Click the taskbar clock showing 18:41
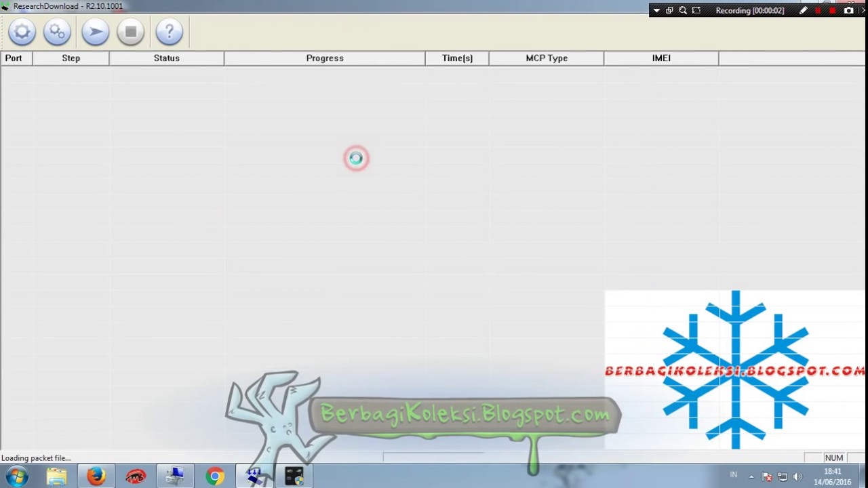This screenshot has height=488, width=868. (x=832, y=476)
